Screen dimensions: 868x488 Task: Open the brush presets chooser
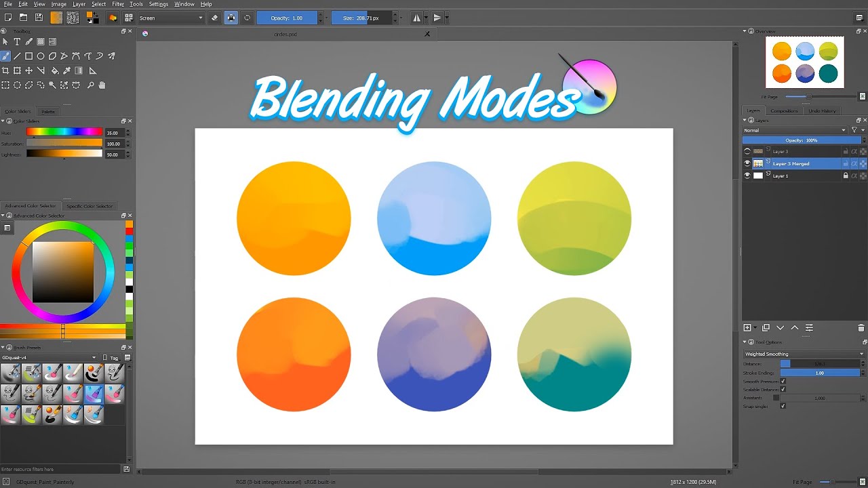click(130, 18)
